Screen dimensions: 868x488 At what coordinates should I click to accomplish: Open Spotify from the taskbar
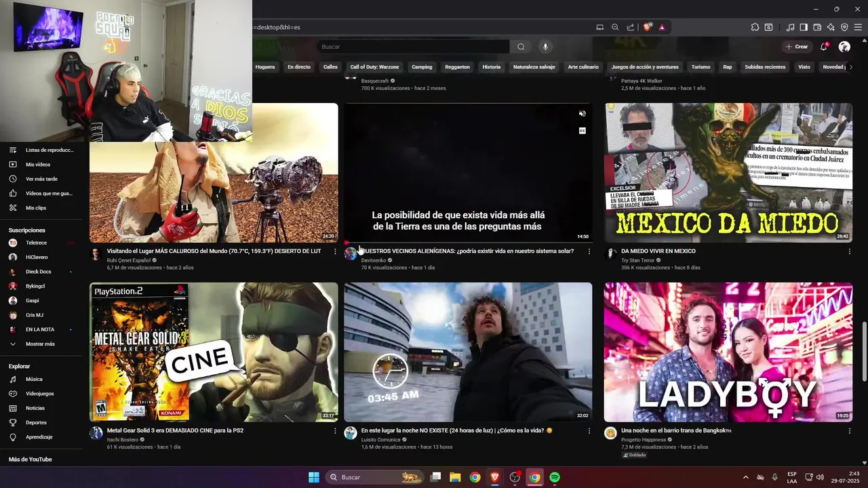pyautogui.click(x=554, y=477)
